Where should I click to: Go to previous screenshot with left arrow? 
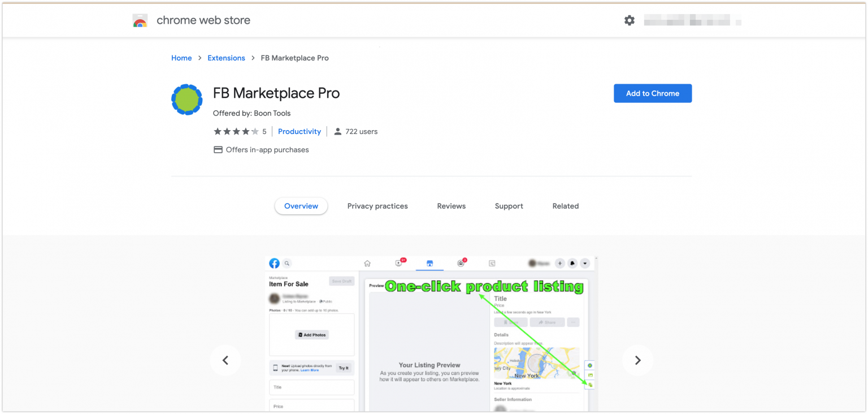click(x=225, y=360)
